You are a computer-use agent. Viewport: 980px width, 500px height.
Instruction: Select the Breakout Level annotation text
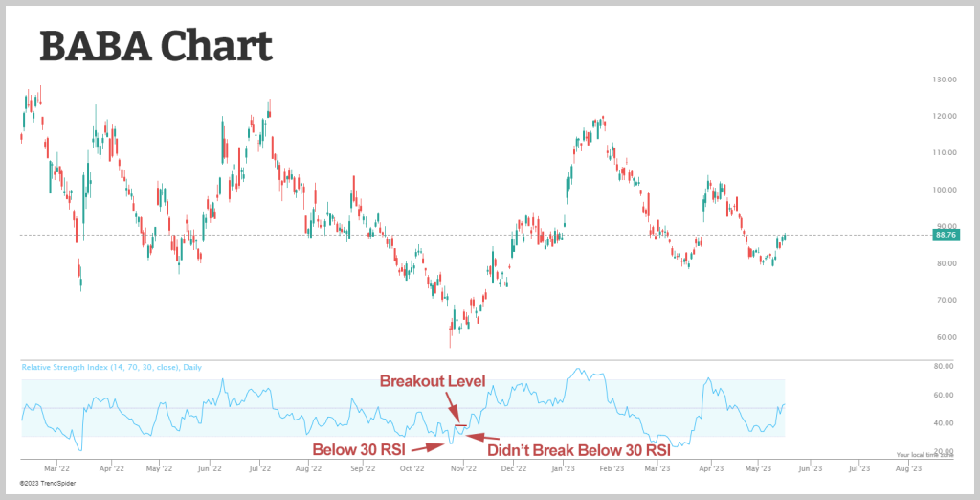[433, 381]
